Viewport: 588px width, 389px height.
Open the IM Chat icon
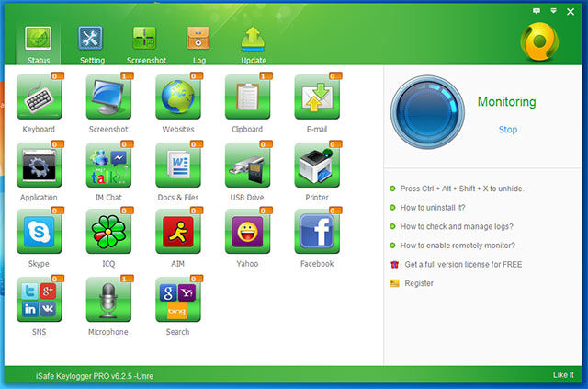point(108,166)
